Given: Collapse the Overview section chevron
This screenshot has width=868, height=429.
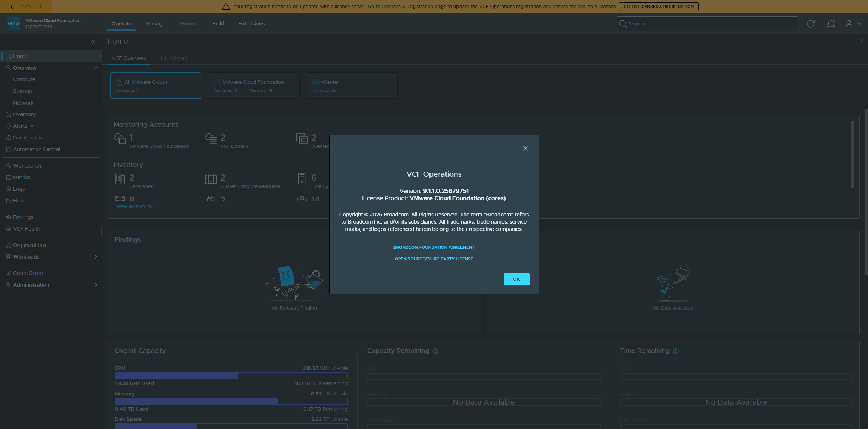Looking at the screenshot, I should click(x=96, y=68).
